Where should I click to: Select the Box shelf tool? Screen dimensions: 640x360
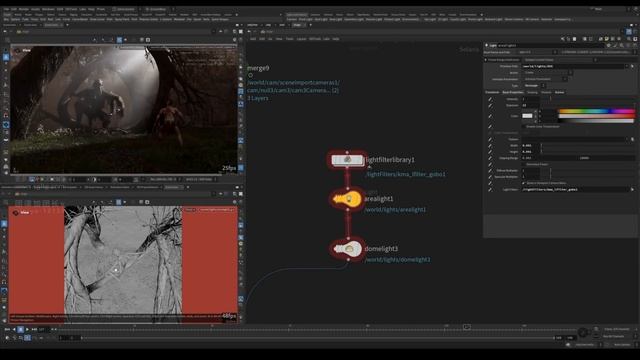point(6,19)
